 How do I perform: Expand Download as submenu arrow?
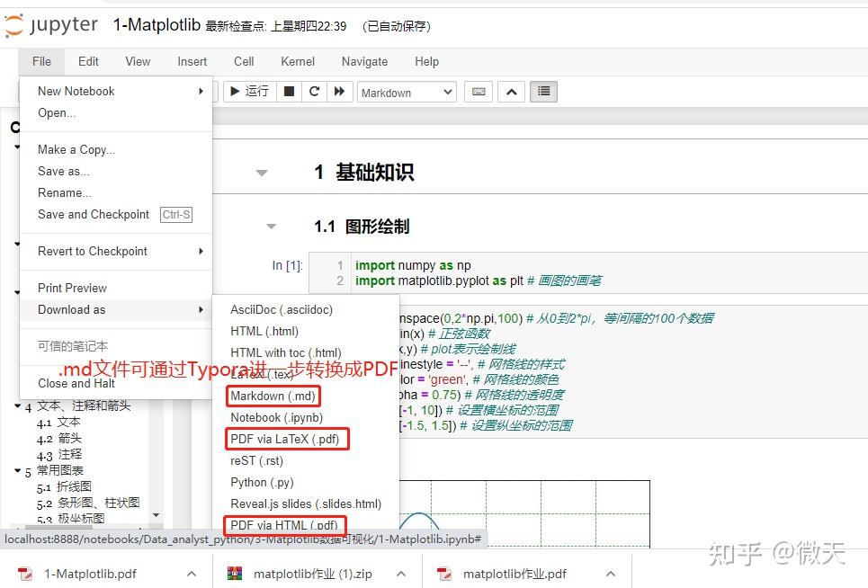pos(202,309)
